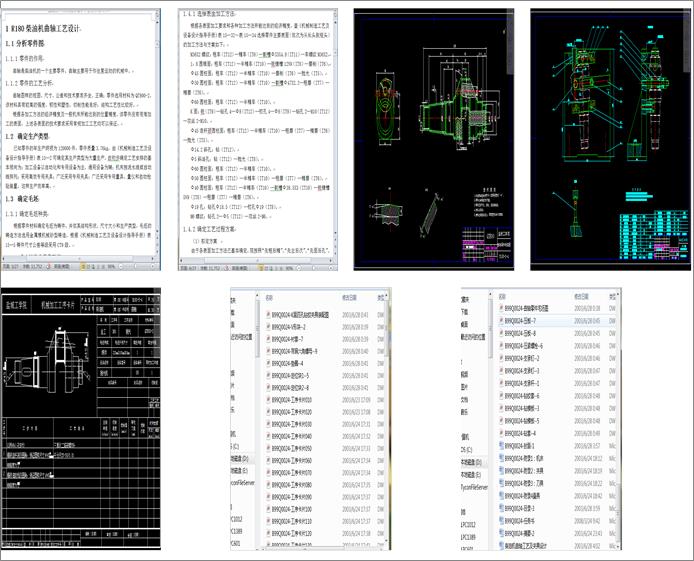Open the R180 crankshaft document first page thumbnail
694x561 pixels.
pos(81,139)
